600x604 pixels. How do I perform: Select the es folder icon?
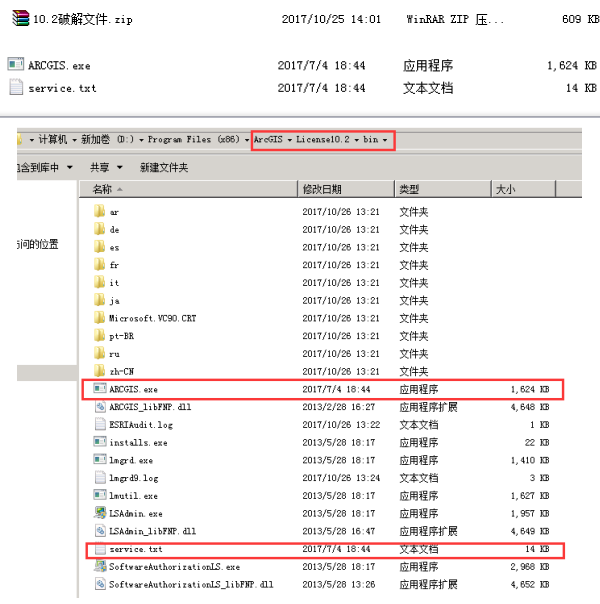(99, 247)
